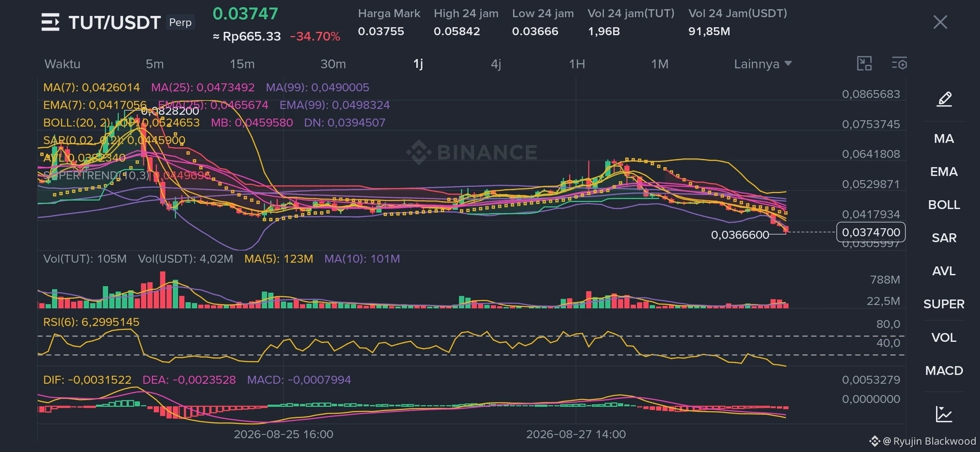
Task: Select the 30m timeframe
Action: pyautogui.click(x=333, y=64)
